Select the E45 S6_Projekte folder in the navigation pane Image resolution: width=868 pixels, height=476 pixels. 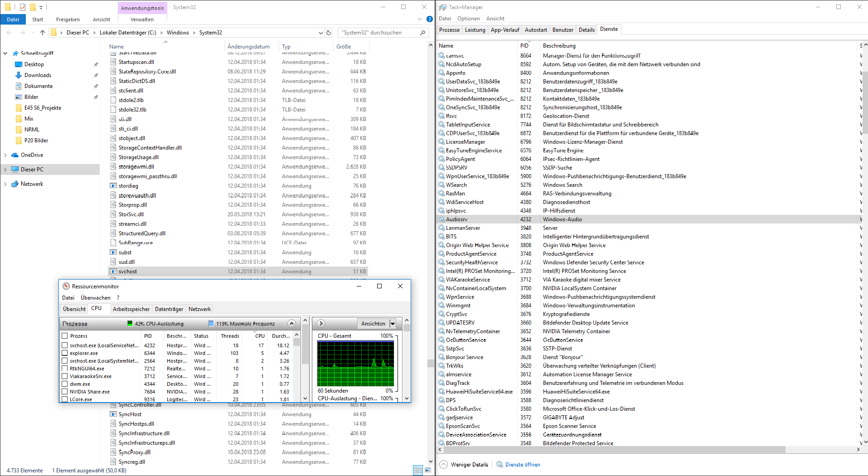pyautogui.click(x=43, y=108)
